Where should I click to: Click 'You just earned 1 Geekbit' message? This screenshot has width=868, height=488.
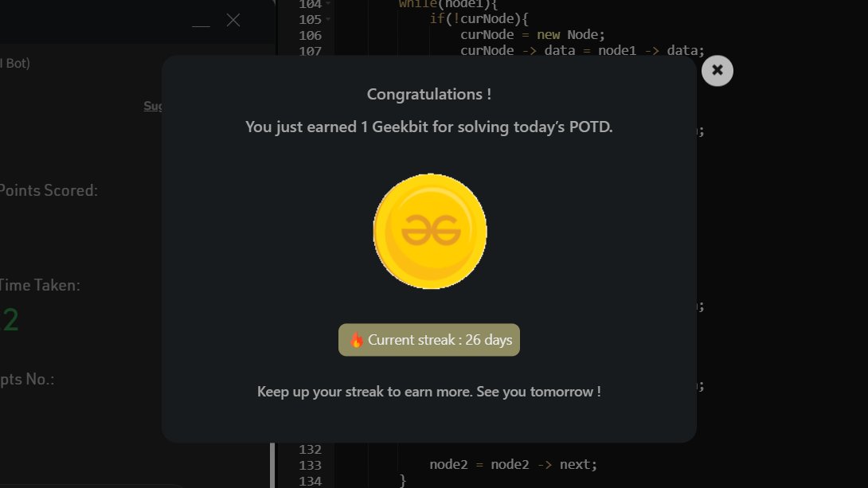(429, 127)
